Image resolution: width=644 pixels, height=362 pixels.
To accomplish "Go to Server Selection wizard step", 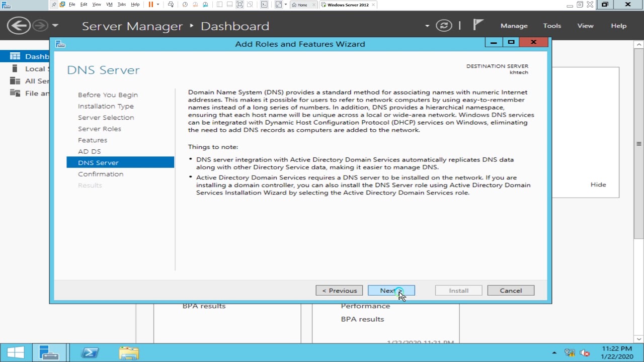I will 106,117.
